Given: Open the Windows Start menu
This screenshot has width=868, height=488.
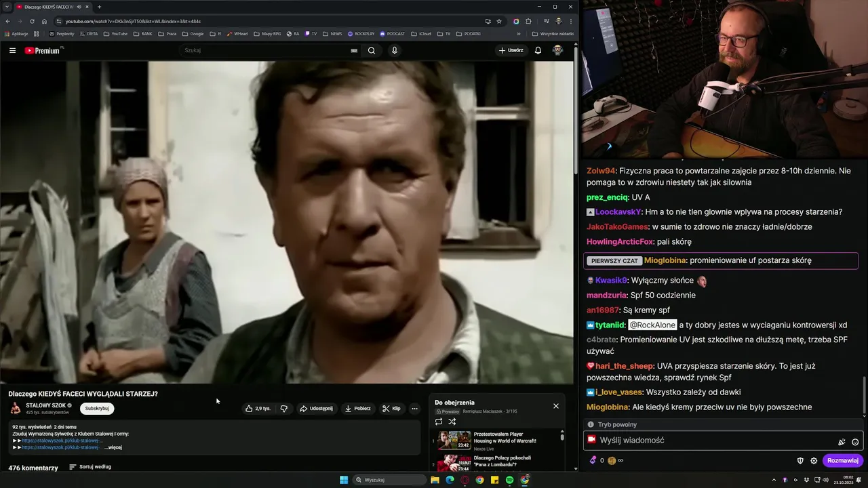Looking at the screenshot, I should (x=344, y=480).
